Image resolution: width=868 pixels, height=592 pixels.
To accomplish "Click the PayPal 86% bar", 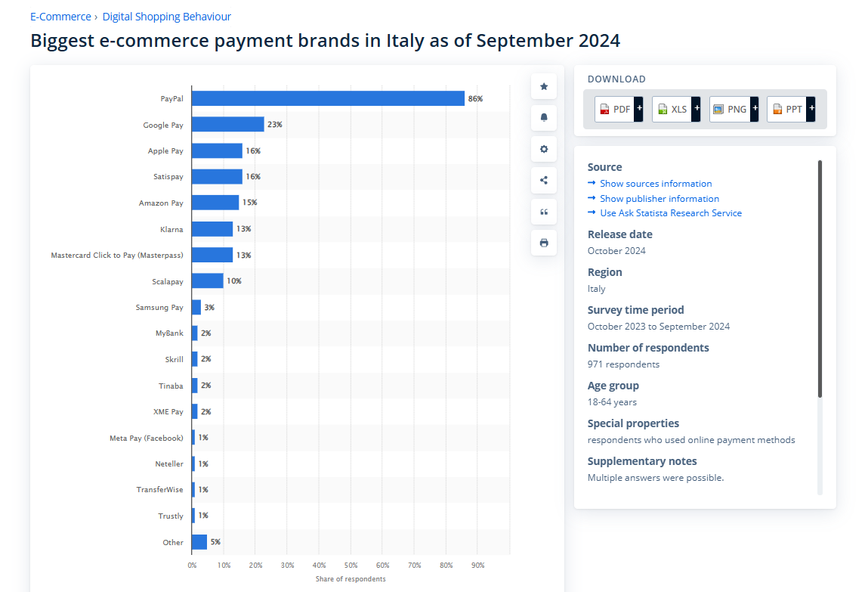I will coord(329,98).
